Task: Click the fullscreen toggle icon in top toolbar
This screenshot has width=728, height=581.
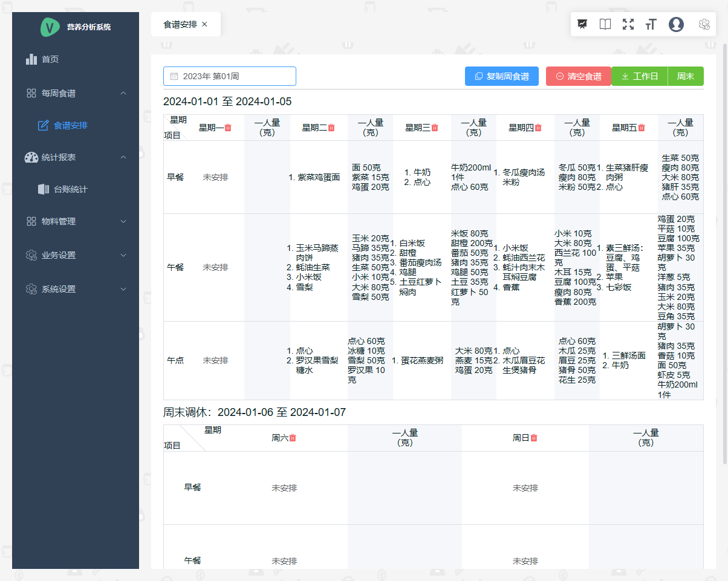Action: (x=628, y=24)
